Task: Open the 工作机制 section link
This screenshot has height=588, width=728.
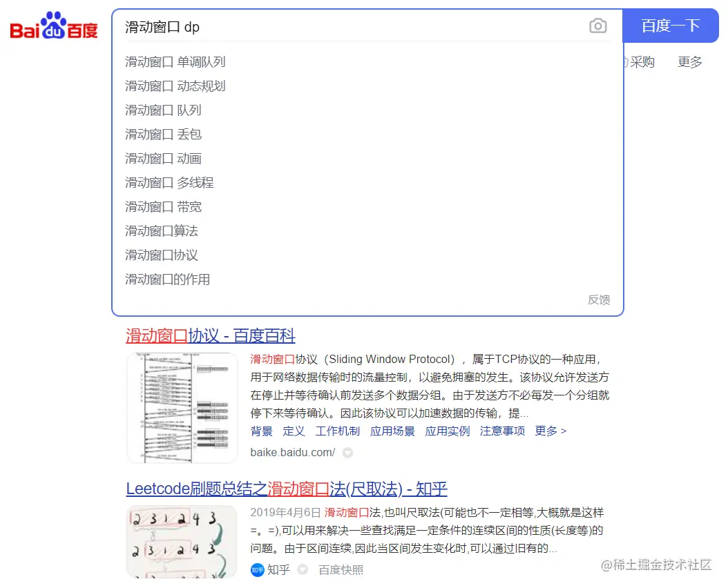Action: pos(338,431)
